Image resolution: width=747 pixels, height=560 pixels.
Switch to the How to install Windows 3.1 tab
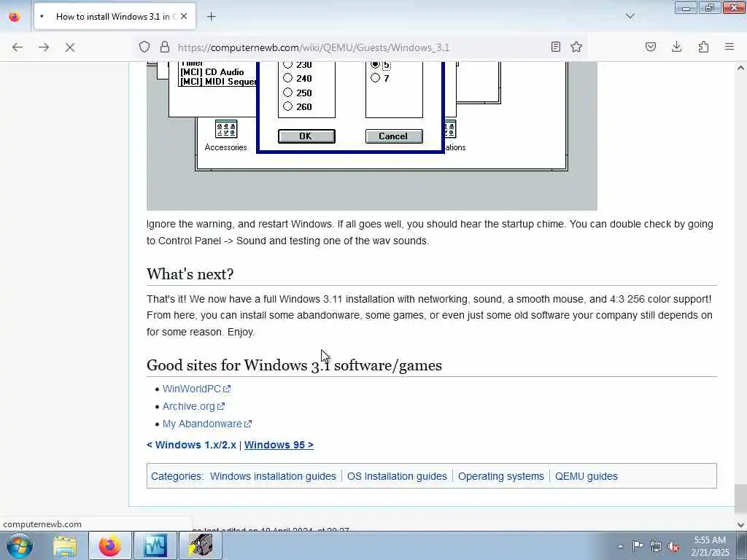(115, 17)
